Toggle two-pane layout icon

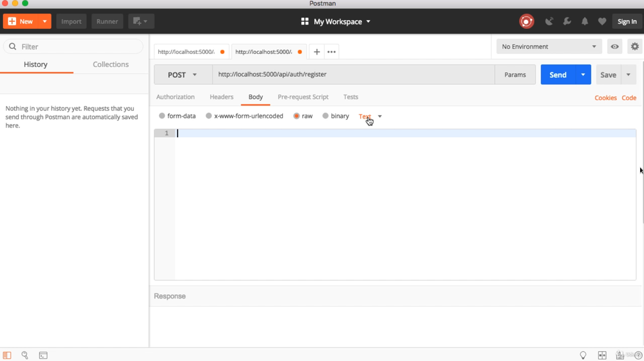tap(602, 355)
